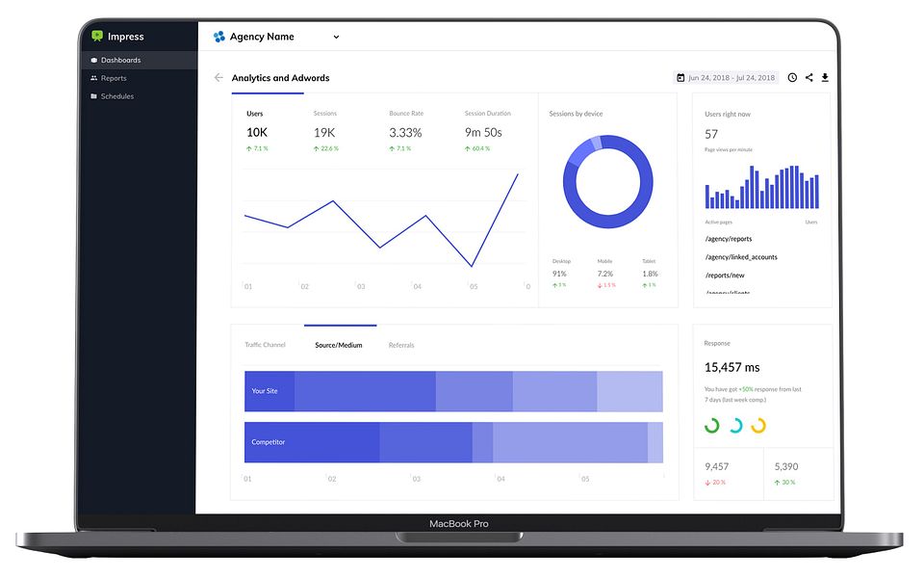The width and height of the screenshot is (924, 578).
Task: Select the Bounce Rate metric
Action: (x=406, y=114)
